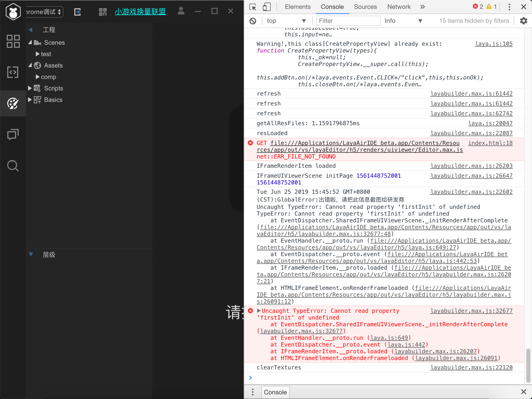Open the laya.js:20047 source link
Image resolution: width=532 pixels, height=399 pixels.
(x=490, y=123)
